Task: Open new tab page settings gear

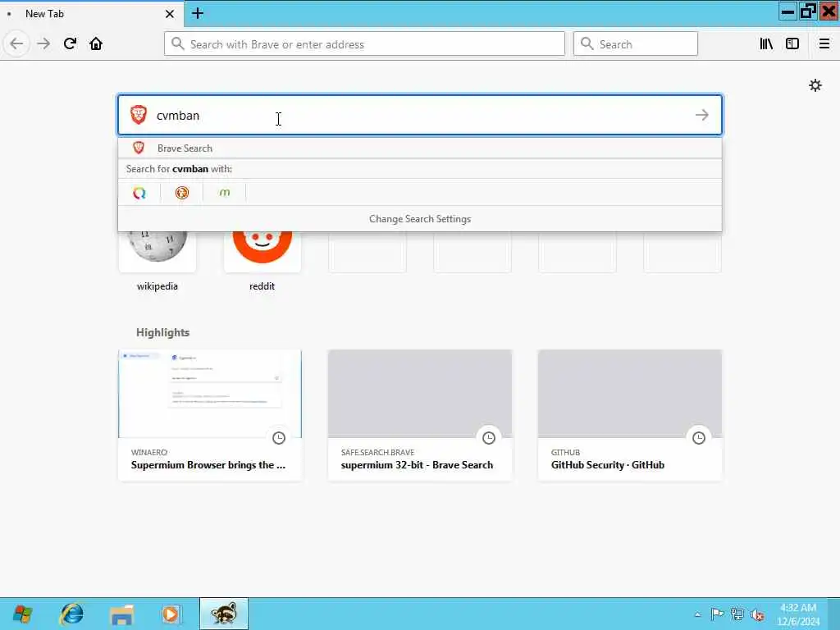Action: point(815,85)
